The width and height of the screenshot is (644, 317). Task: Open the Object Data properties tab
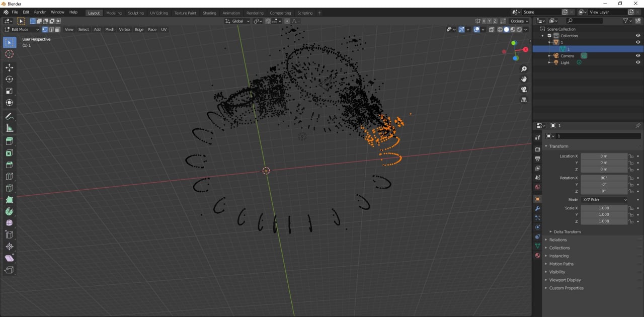click(x=537, y=246)
